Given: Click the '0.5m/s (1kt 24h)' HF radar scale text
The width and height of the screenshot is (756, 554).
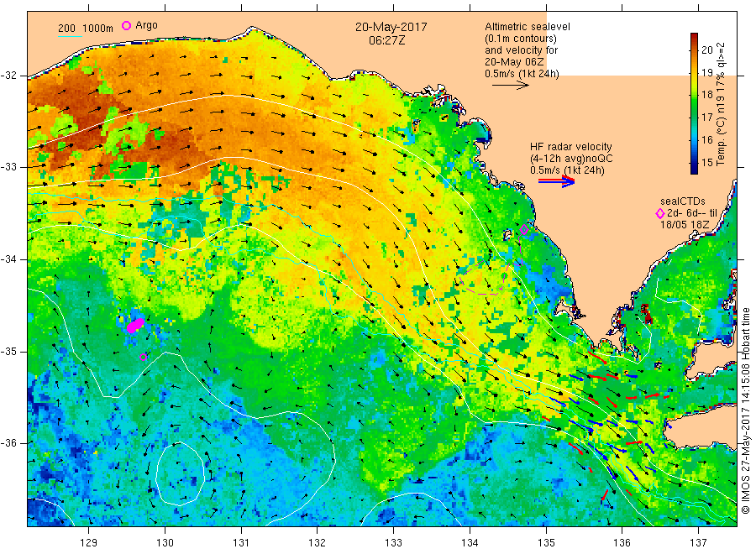Looking at the screenshot, I should pos(567,170).
